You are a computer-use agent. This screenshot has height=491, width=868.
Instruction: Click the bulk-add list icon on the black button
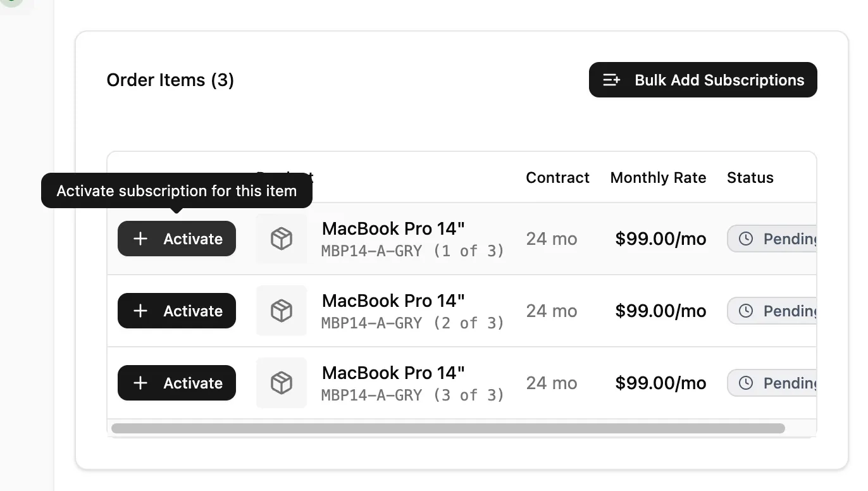click(x=611, y=80)
